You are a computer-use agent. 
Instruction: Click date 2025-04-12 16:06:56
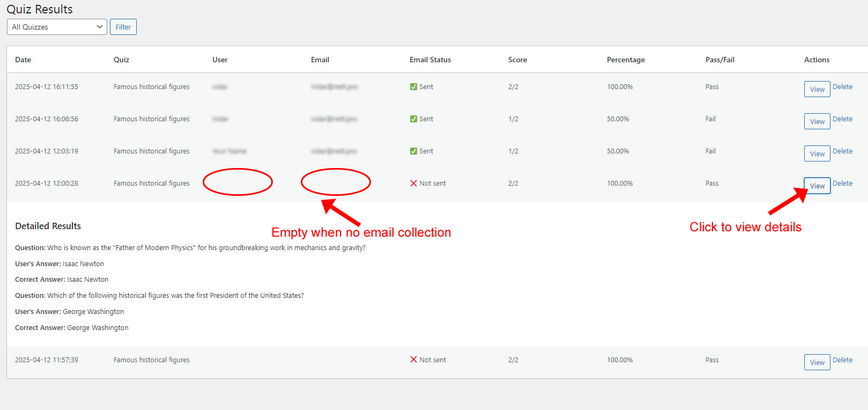click(x=47, y=119)
